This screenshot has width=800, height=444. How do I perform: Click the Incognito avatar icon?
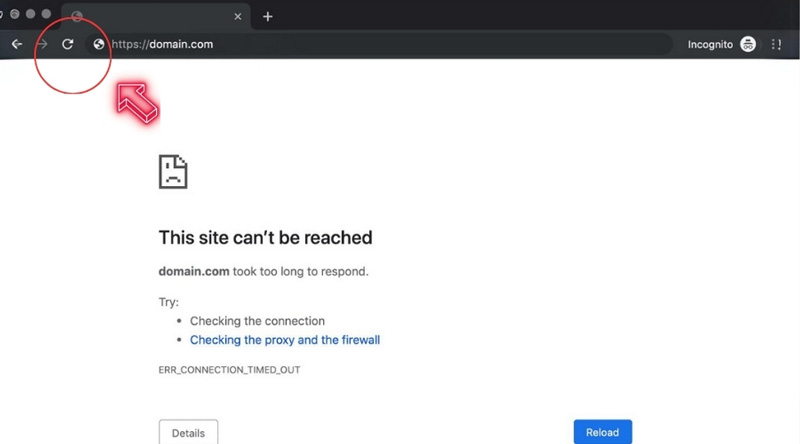coord(748,44)
